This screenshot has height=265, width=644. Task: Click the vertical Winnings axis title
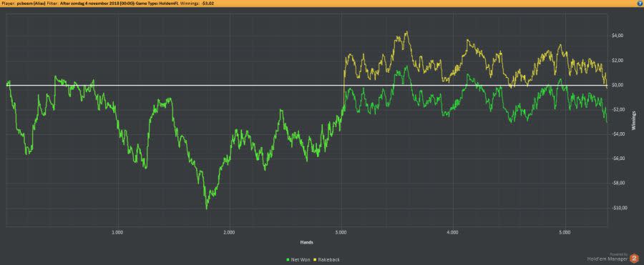[634, 121]
